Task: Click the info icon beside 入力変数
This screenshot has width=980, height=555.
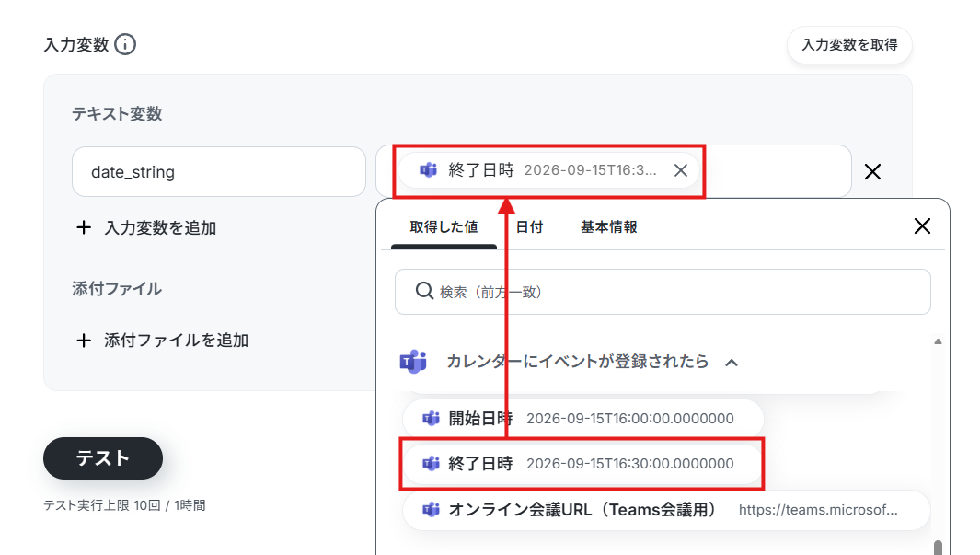Action: point(125,44)
